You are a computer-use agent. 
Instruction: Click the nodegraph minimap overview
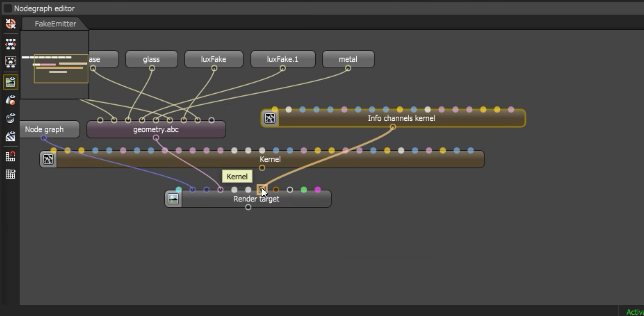(55, 65)
